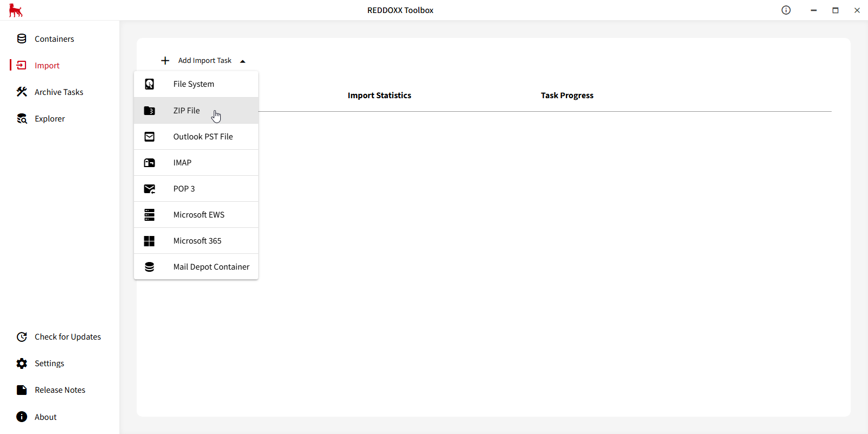Click Check for Updates label
Viewport: 868px width, 434px height.
[x=68, y=337]
